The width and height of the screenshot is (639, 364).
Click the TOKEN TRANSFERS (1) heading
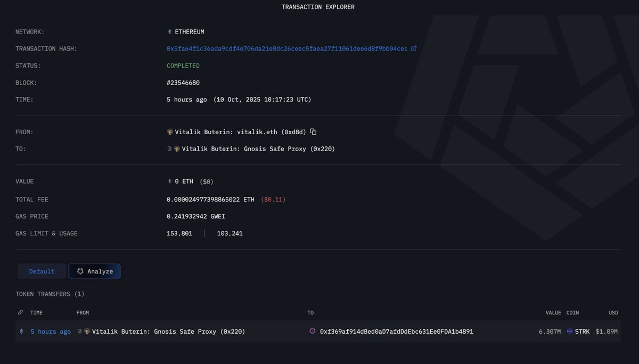pyautogui.click(x=50, y=294)
